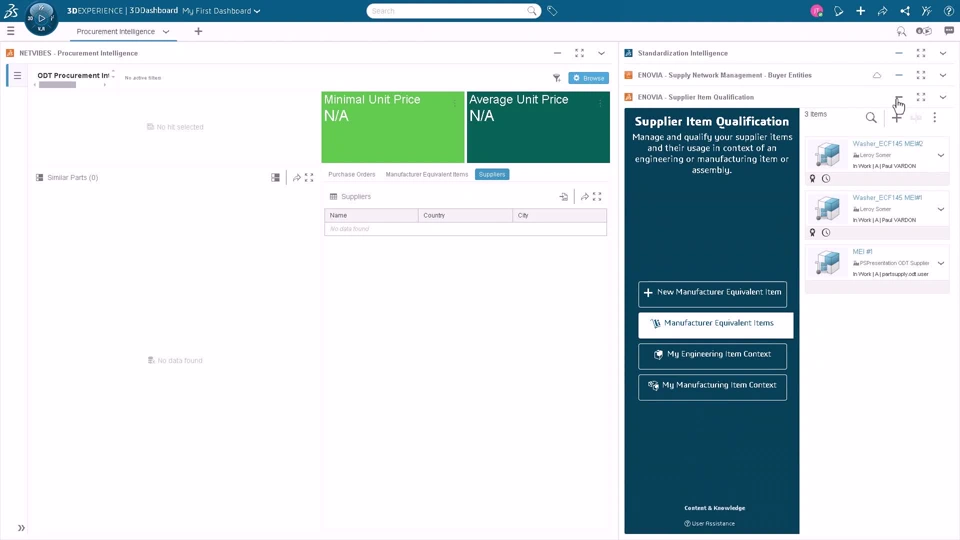This screenshot has height=540, width=960.
Task: Open the left hamburger navigation menu
Action: coord(10,31)
